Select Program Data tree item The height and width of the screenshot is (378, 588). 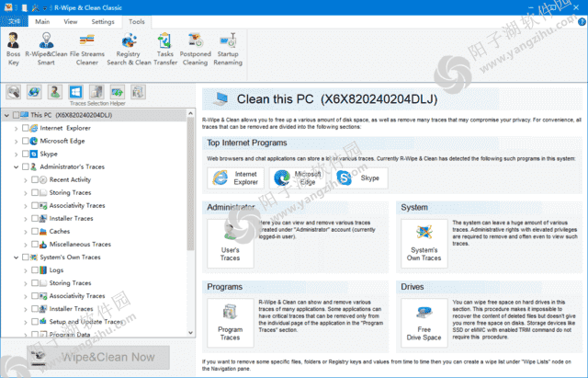[x=70, y=334]
